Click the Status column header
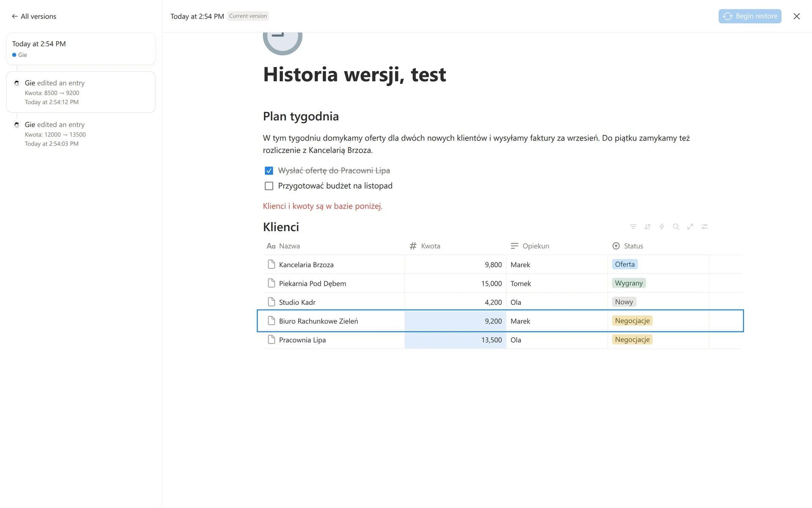Viewport: 812px width, 508px height. click(658, 246)
